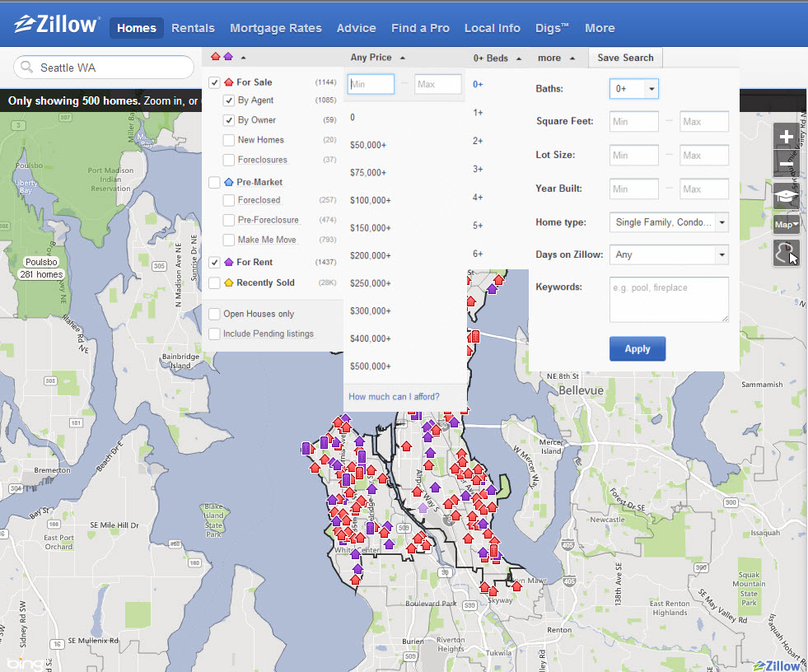This screenshot has height=672, width=808.
Task: Open the Days on Zillow dropdown
Action: [669, 254]
